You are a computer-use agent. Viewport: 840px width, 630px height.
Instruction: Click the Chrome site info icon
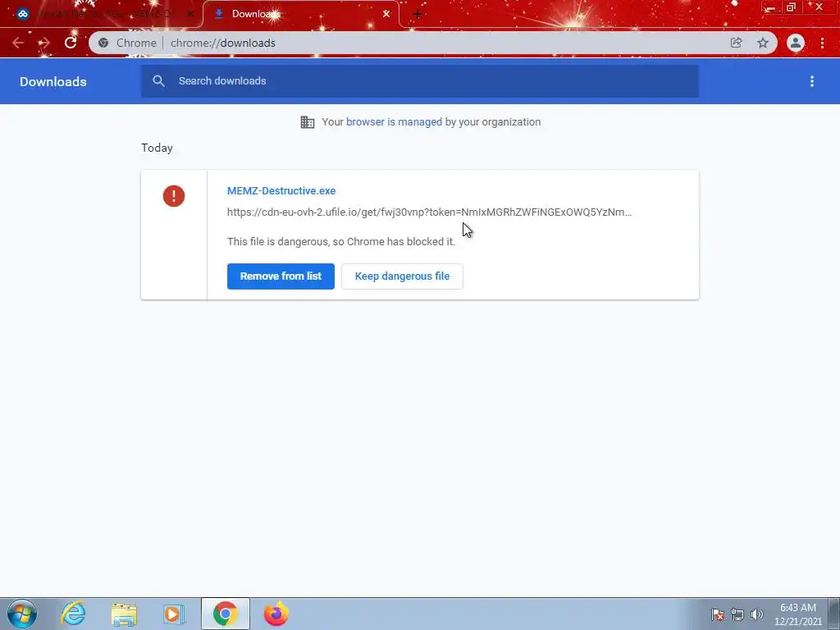(x=103, y=43)
